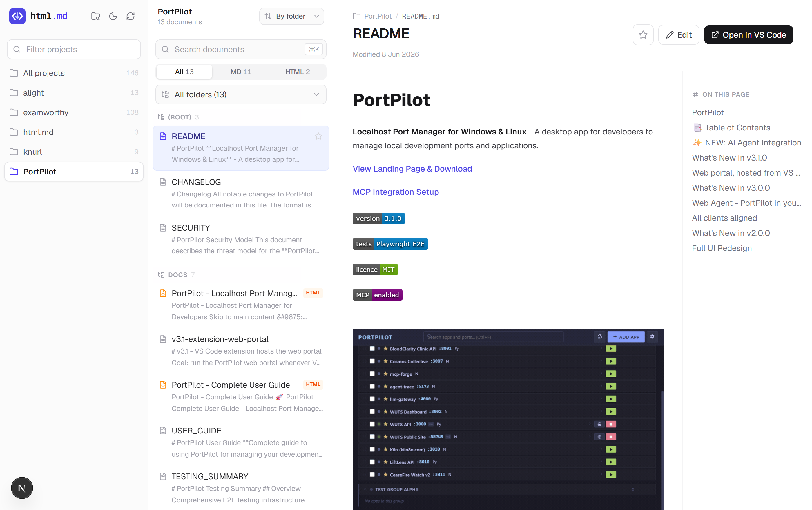Toggle favorite star on README list item
Viewport: 812px width, 510px height.
pos(318,136)
